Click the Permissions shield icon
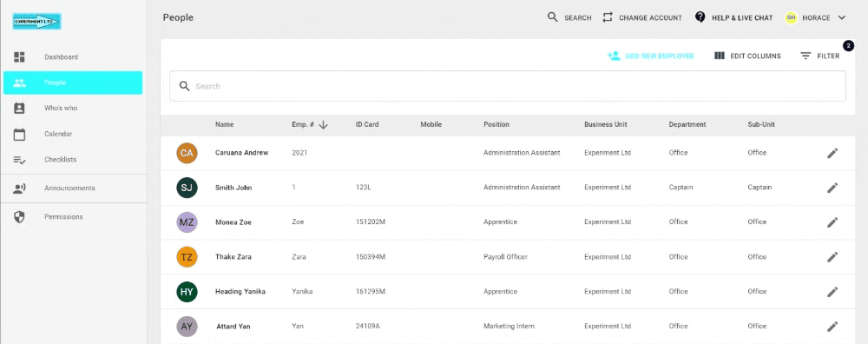The width and height of the screenshot is (868, 344). tap(19, 217)
